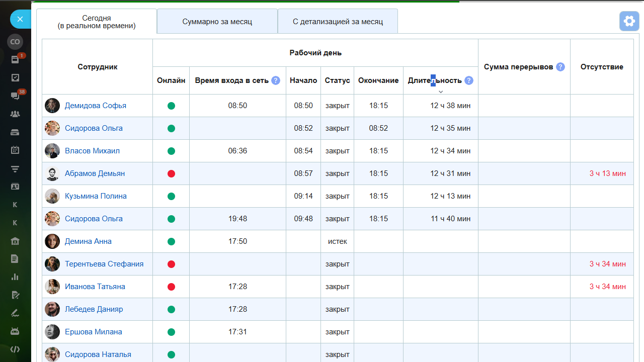
Task: Open the funnel filter icon in sidebar
Action: 15,168
